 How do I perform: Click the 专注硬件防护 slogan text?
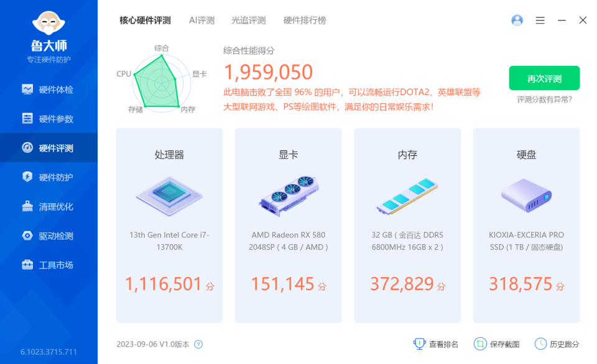49,60
